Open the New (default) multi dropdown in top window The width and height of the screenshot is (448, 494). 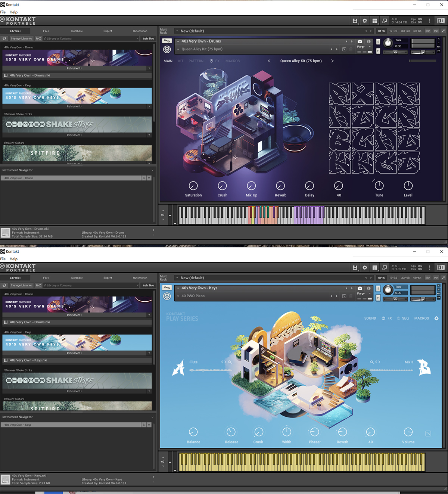pos(177,31)
